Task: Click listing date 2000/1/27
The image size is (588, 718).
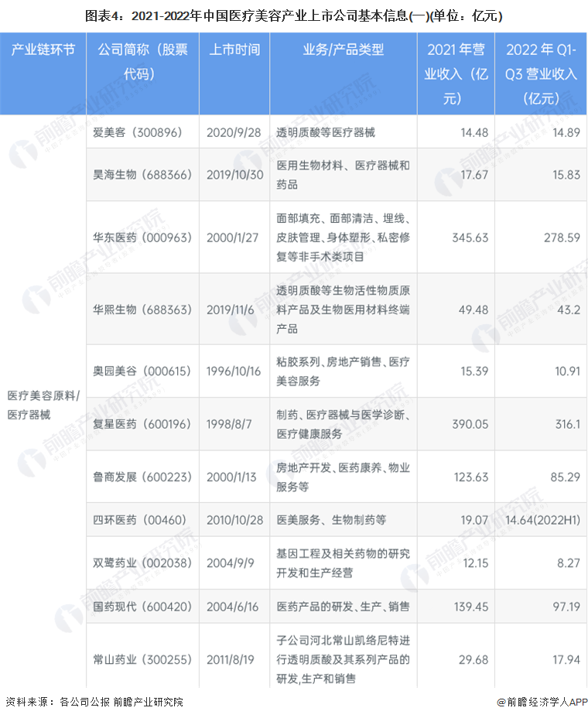Action: (x=232, y=238)
